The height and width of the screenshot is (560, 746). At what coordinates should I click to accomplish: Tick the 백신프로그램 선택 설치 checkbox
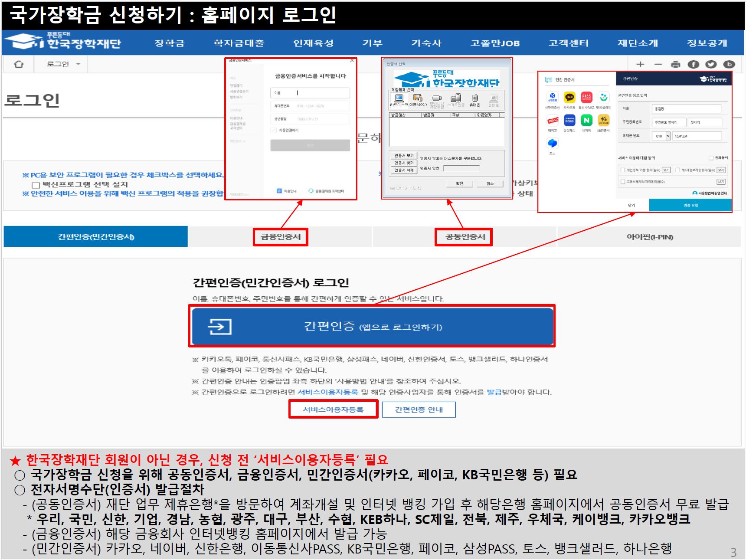pos(36,185)
